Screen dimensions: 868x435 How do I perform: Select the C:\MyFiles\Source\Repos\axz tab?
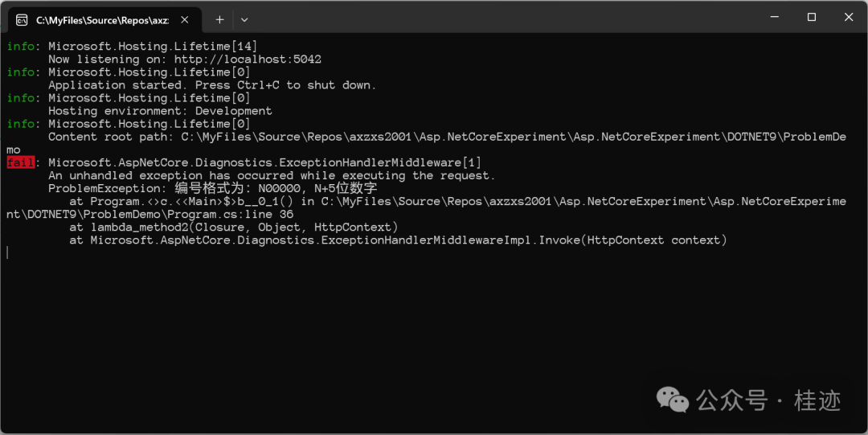pyautogui.click(x=102, y=20)
